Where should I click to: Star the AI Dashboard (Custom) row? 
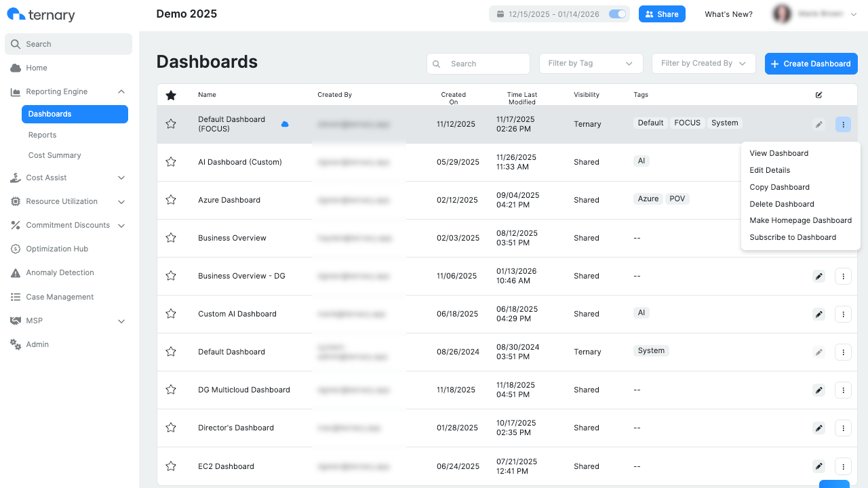pos(171,162)
